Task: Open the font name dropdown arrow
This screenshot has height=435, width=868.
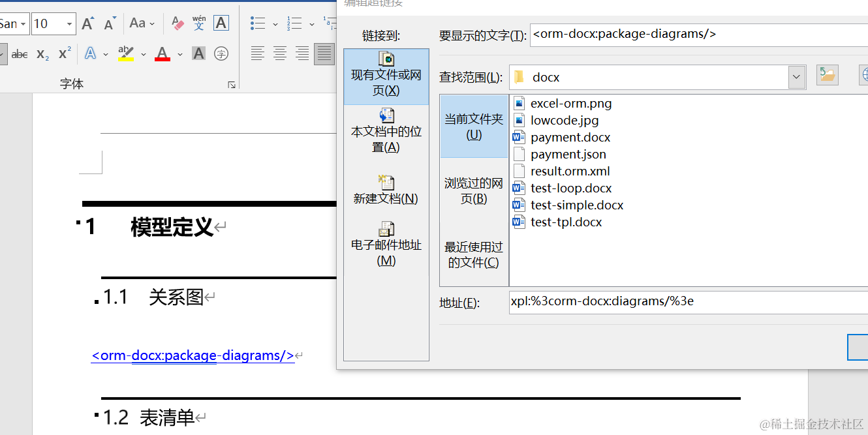Action: (x=23, y=24)
